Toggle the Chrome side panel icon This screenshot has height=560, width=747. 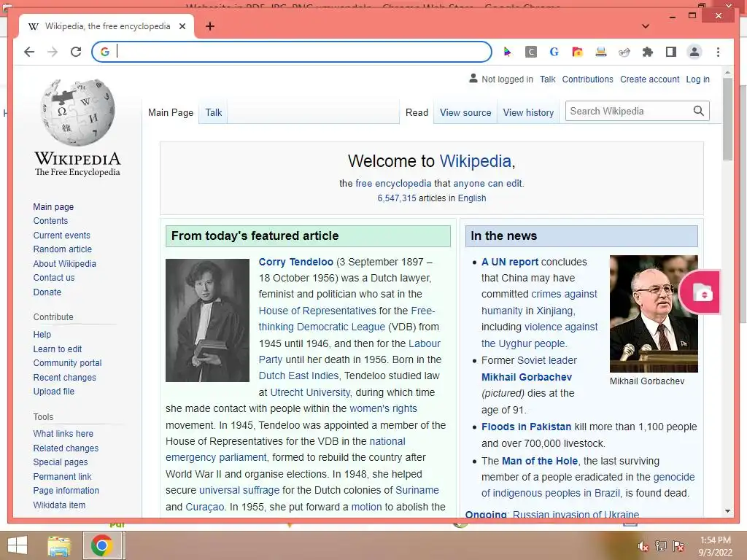[671, 52]
